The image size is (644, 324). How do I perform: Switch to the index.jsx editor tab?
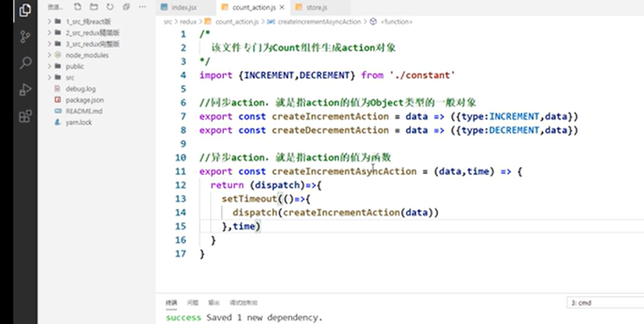[186, 7]
